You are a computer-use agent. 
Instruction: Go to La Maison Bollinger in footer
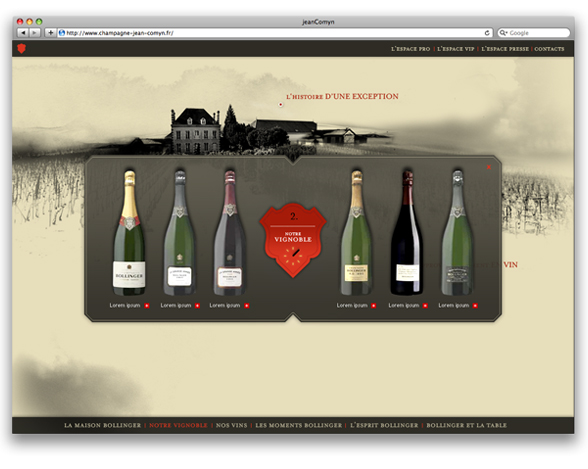click(x=102, y=426)
